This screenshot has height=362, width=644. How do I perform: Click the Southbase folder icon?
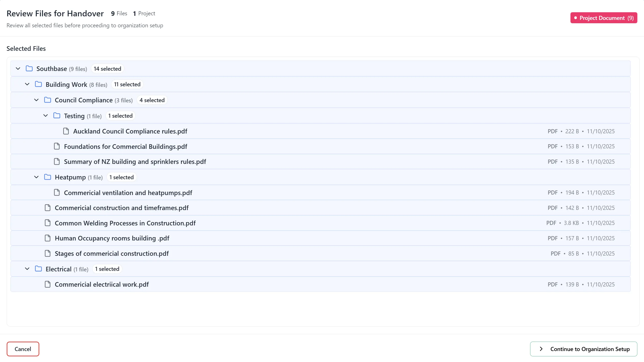29,68
